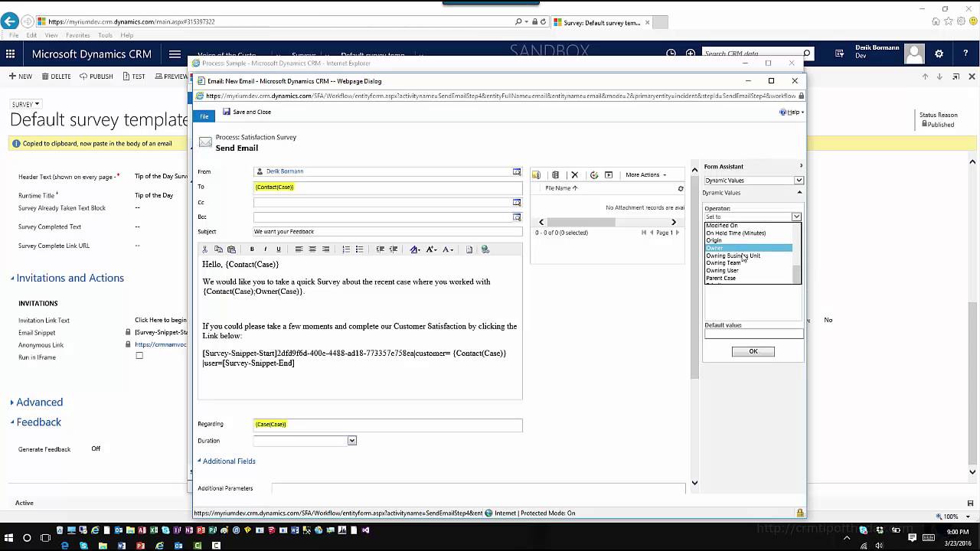Increase indent in email body

click(394, 249)
